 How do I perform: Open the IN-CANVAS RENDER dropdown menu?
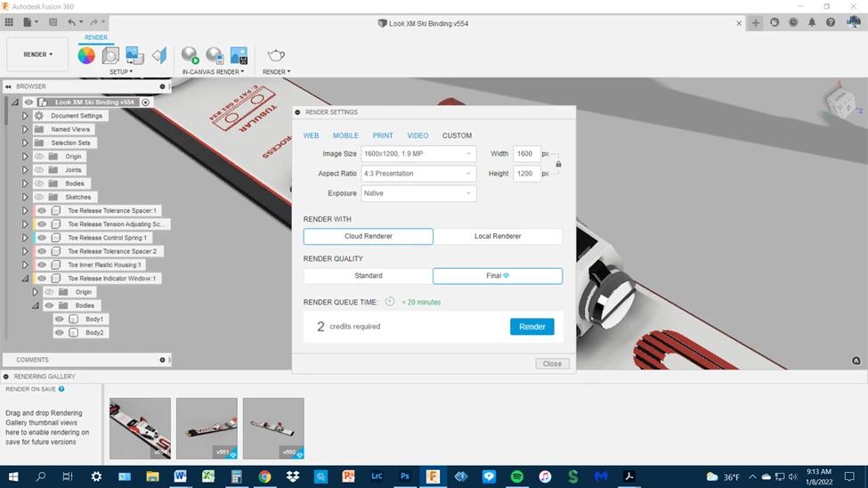(x=213, y=72)
